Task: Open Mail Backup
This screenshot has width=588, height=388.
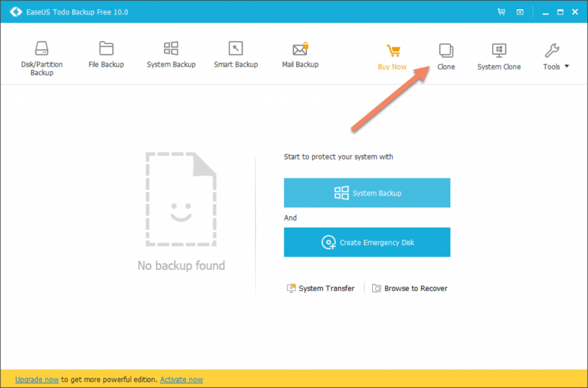Action: click(x=300, y=55)
